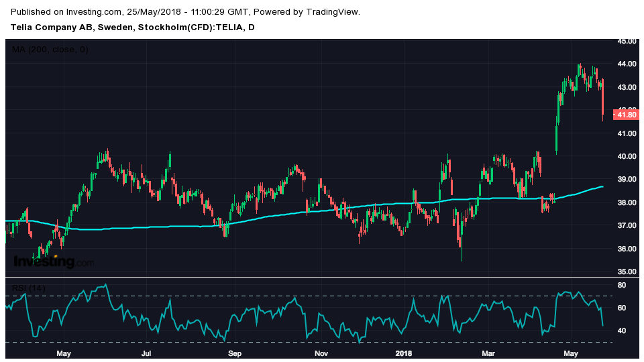Click the RSI 60 scale label

tap(622, 308)
